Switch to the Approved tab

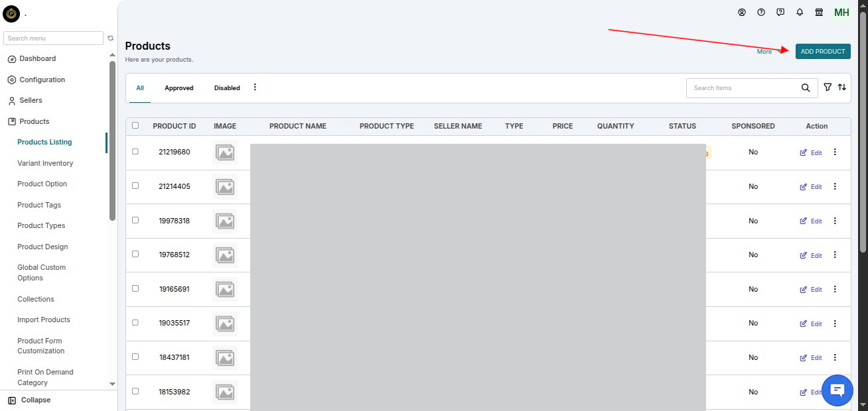179,88
